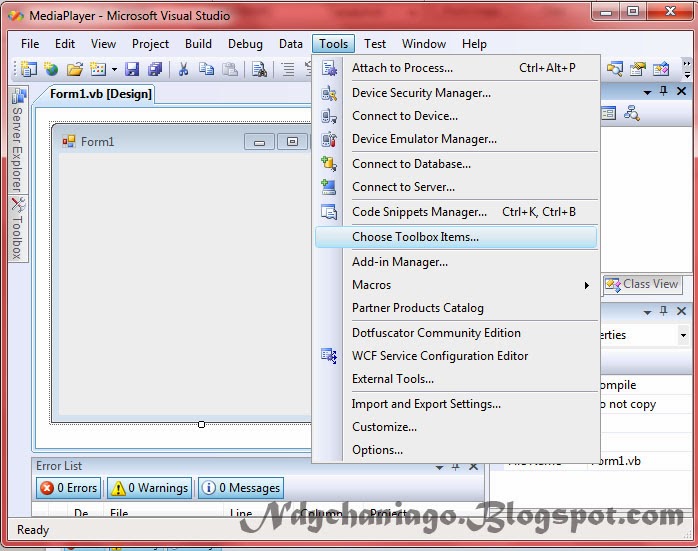Open the Window menu

point(424,44)
